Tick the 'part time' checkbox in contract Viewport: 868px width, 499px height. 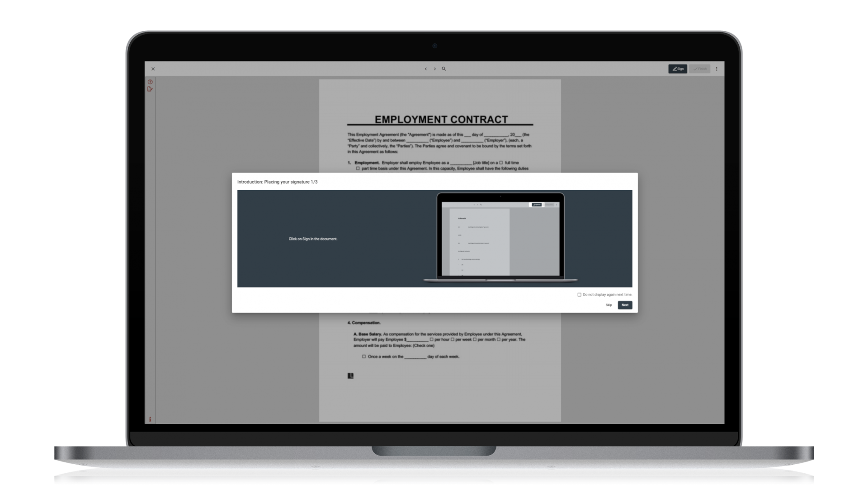point(358,169)
